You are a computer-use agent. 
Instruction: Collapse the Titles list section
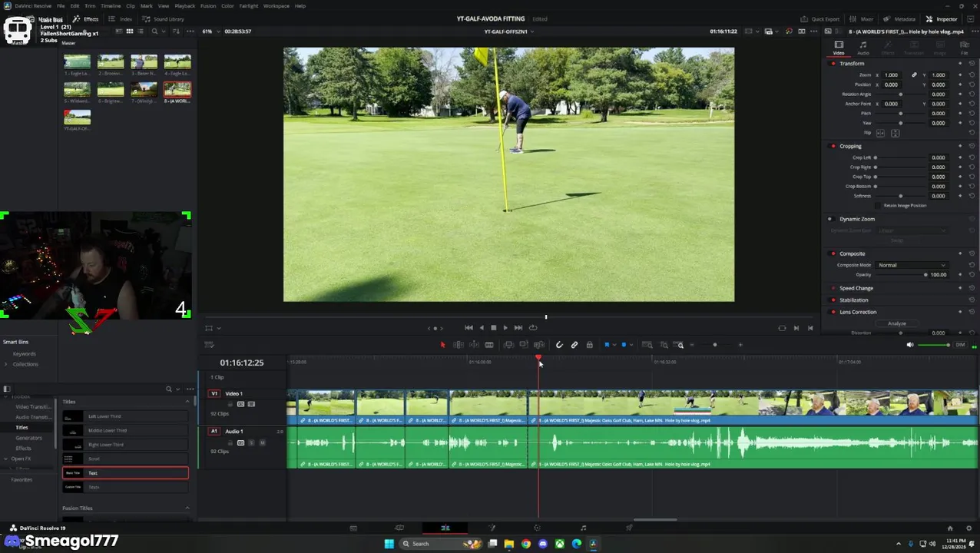click(x=187, y=402)
